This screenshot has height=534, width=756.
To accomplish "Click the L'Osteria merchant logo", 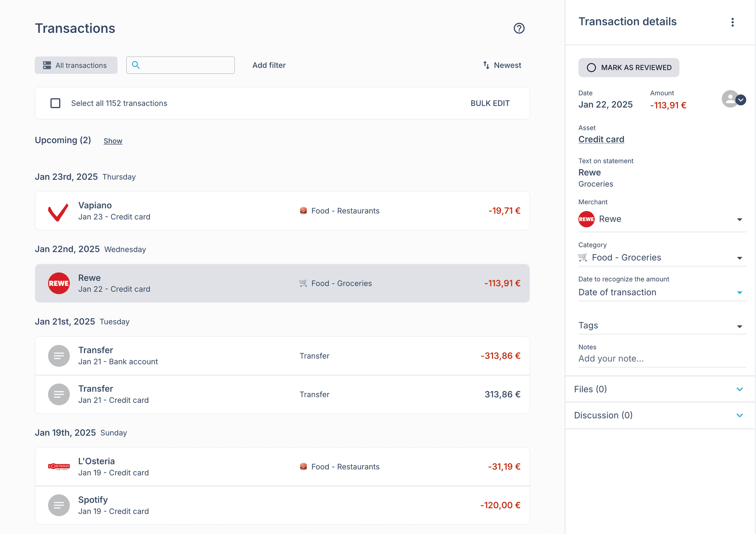I will click(x=59, y=466).
